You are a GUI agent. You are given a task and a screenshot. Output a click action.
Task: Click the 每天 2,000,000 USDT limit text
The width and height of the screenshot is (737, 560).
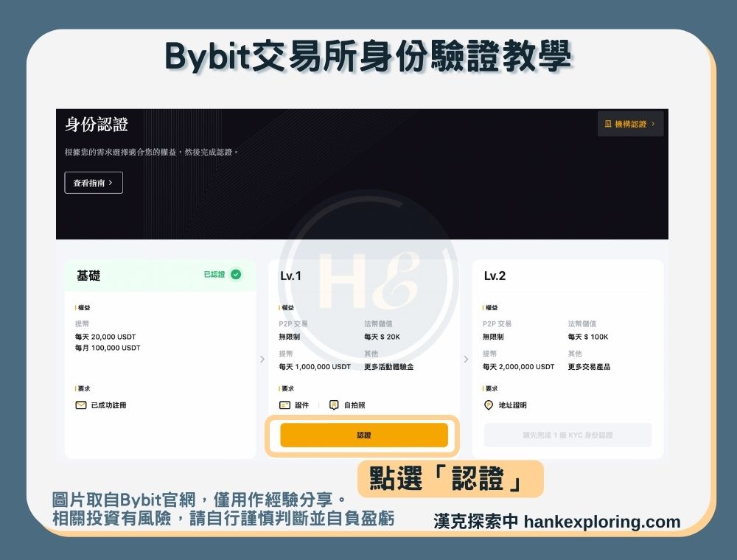click(x=518, y=366)
